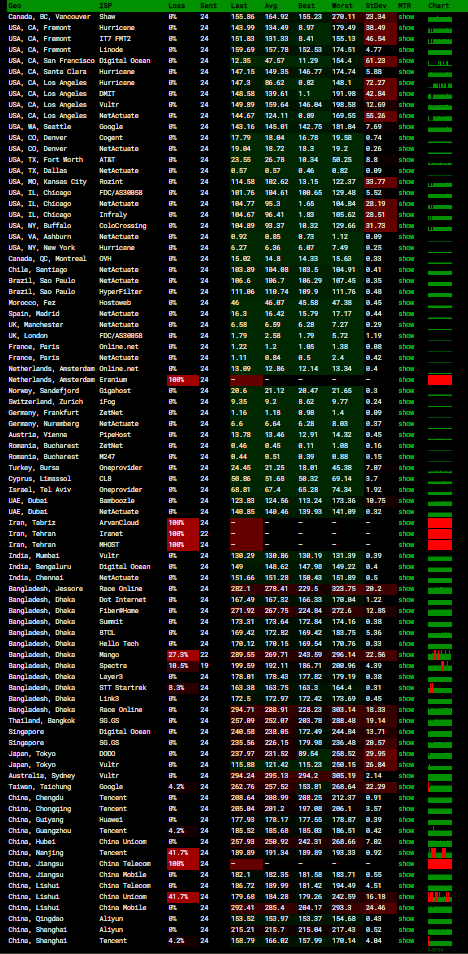The image size is (468, 954).
Task: Show MTR for London FDC/AS30058
Action: tap(406, 336)
